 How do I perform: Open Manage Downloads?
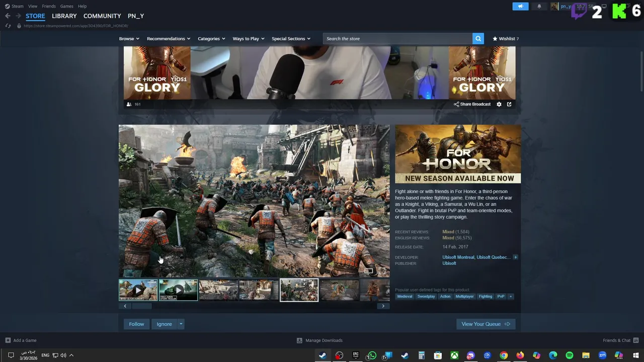click(x=319, y=340)
